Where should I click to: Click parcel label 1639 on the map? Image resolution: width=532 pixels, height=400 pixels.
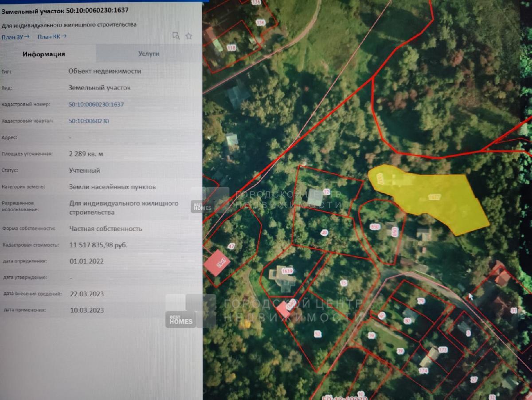(287, 271)
